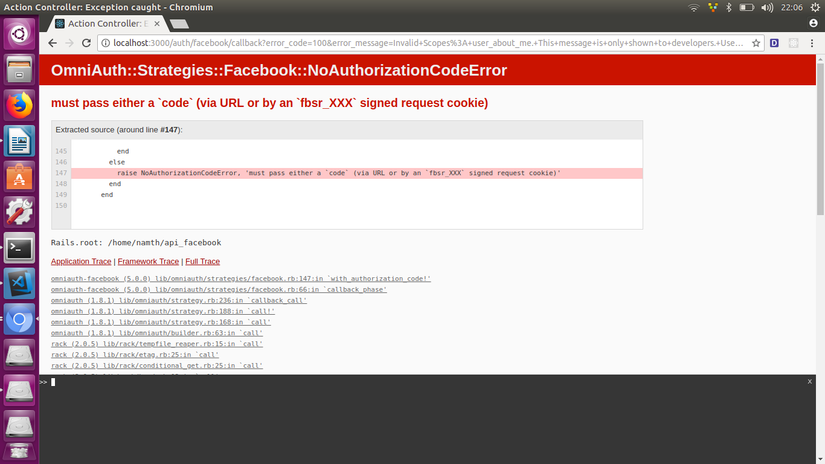Viewport: 825px width, 464px height.
Task: Reload the current page
Action: 86,43
